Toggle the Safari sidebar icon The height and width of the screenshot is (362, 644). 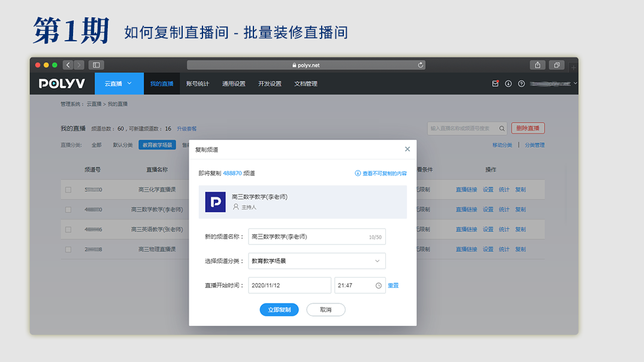click(x=96, y=65)
